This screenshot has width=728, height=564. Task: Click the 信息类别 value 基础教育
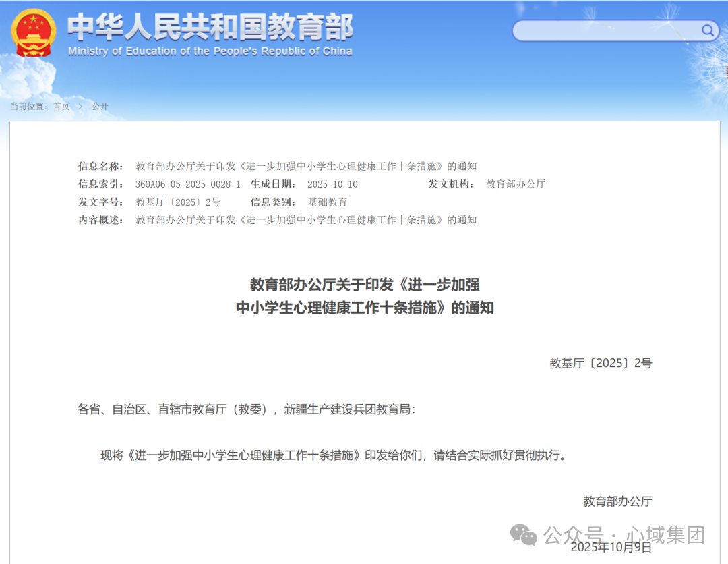pos(328,202)
